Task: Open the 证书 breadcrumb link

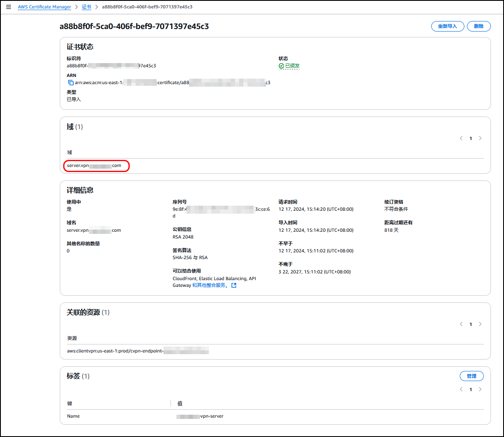Action: tap(86, 7)
